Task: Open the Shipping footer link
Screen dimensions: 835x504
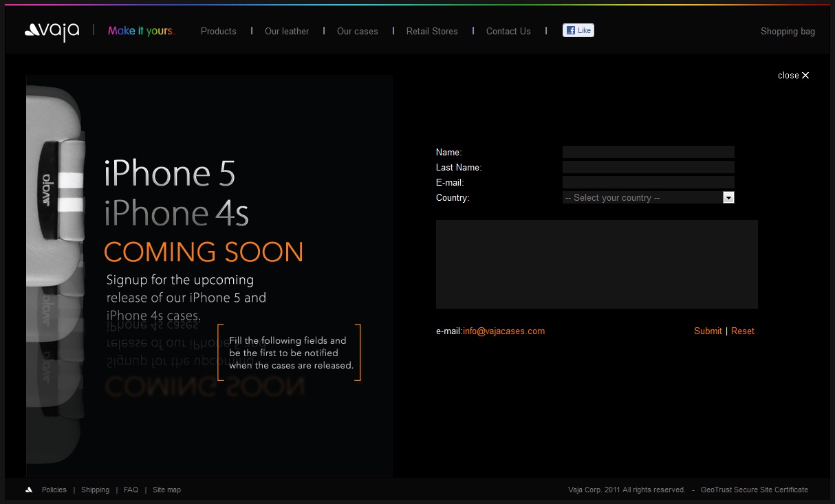Action: click(x=95, y=490)
